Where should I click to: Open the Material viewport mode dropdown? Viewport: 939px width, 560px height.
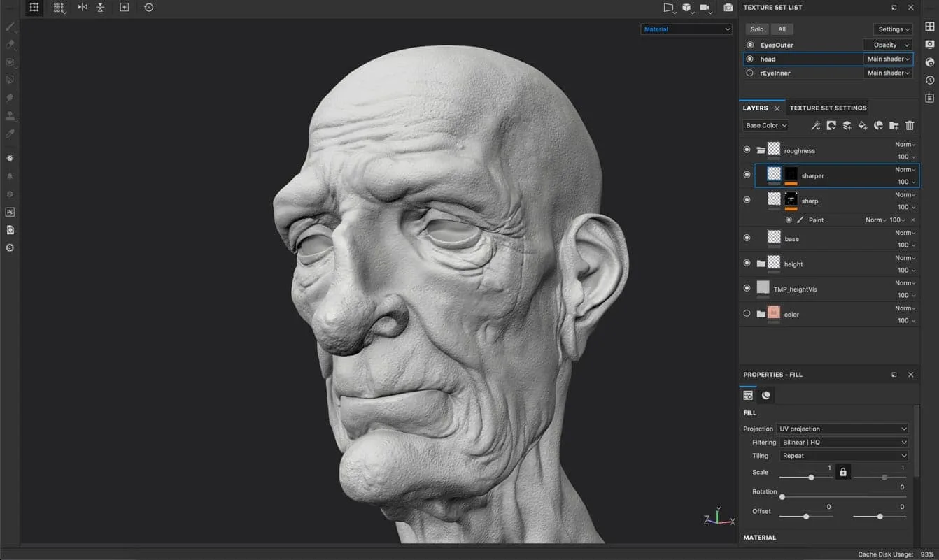click(x=686, y=29)
